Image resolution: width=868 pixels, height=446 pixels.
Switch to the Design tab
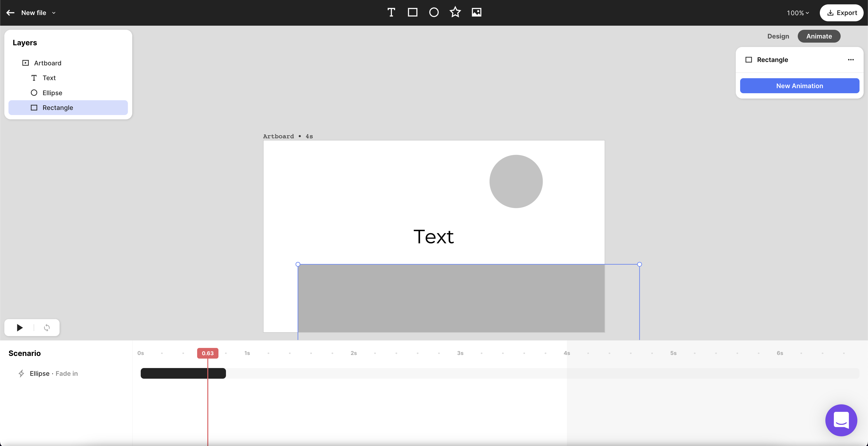click(778, 36)
